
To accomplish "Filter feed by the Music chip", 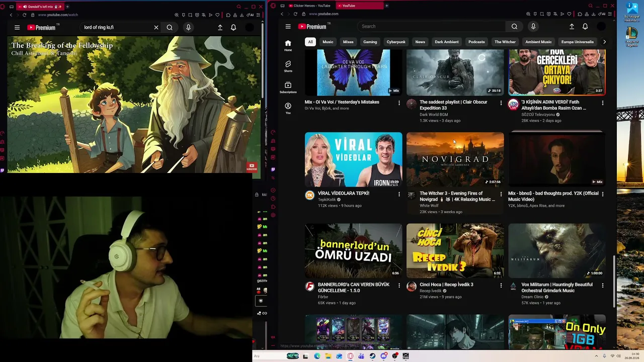I will [x=328, y=42].
